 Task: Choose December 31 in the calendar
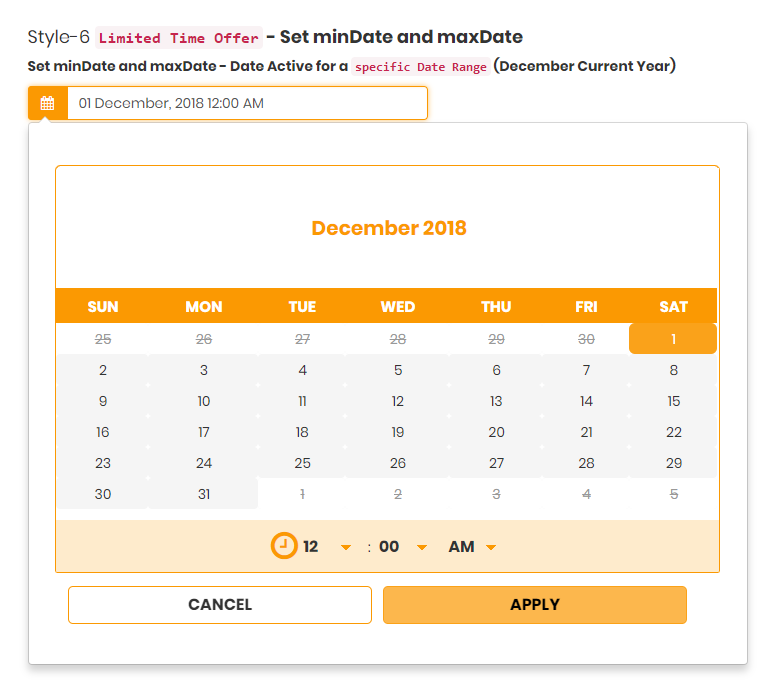[204, 494]
